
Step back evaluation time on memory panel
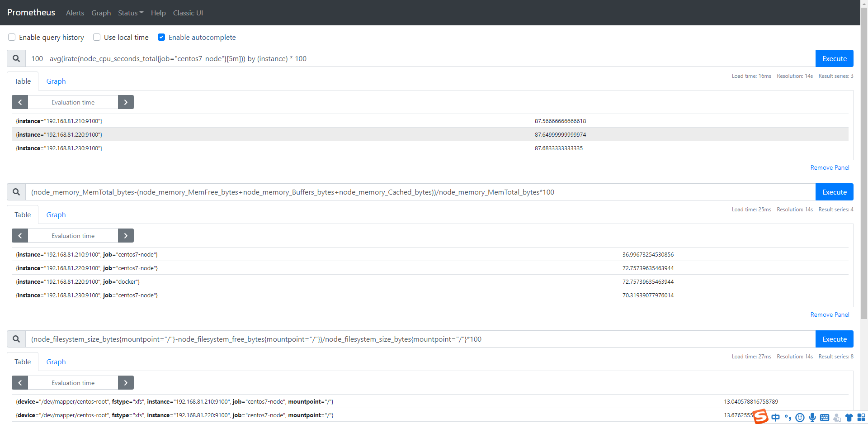coord(19,235)
